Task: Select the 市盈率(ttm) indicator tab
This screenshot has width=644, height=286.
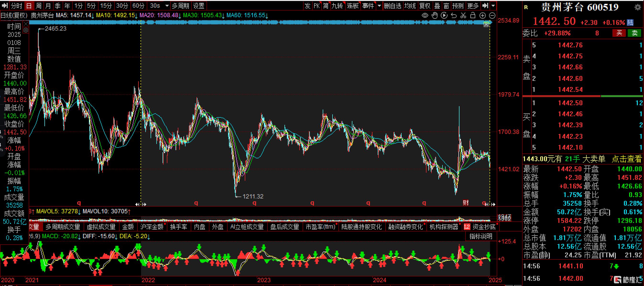Action: pos(321,227)
